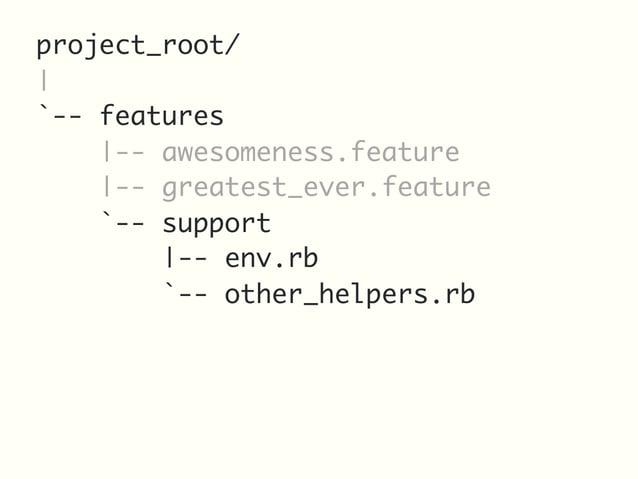Click the backtick connector before other_helpers.rb

pos(185,294)
